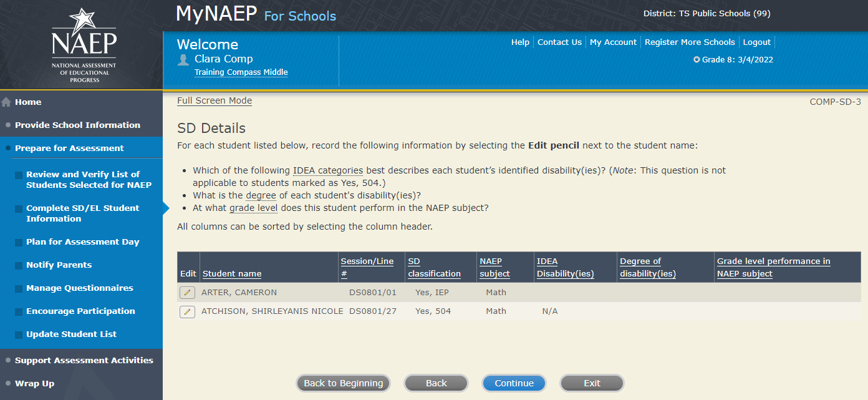868x400 pixels.
Task: Click session value DS0801/01
Action: (x=373, y=293)
